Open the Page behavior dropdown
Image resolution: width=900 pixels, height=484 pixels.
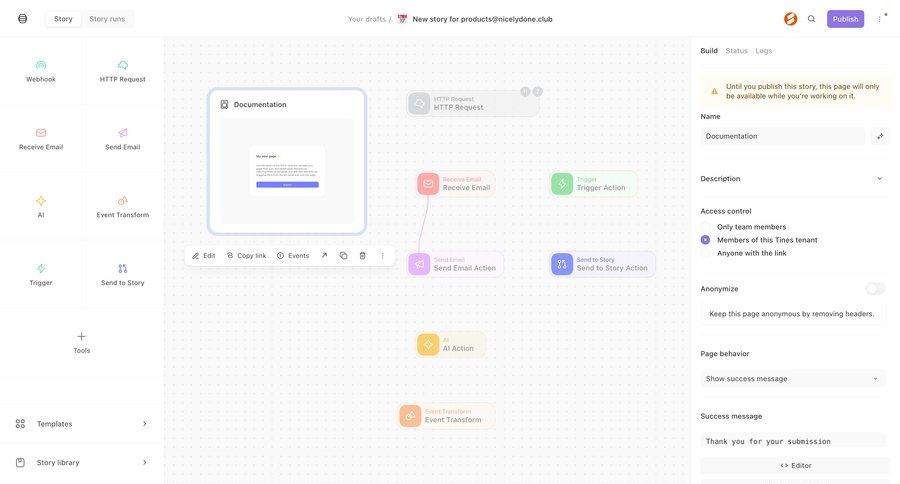(x=792, y=379)
